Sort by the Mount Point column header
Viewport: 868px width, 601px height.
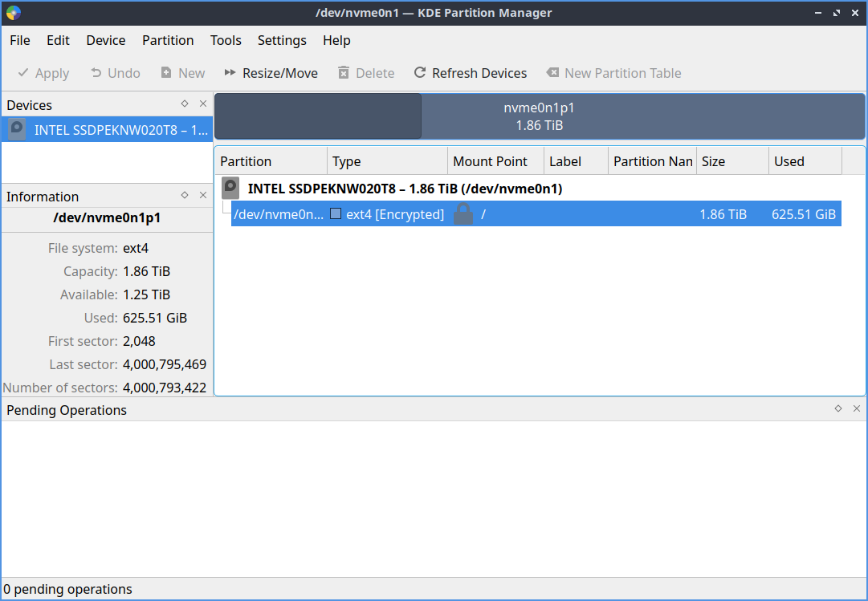point(495,161)
